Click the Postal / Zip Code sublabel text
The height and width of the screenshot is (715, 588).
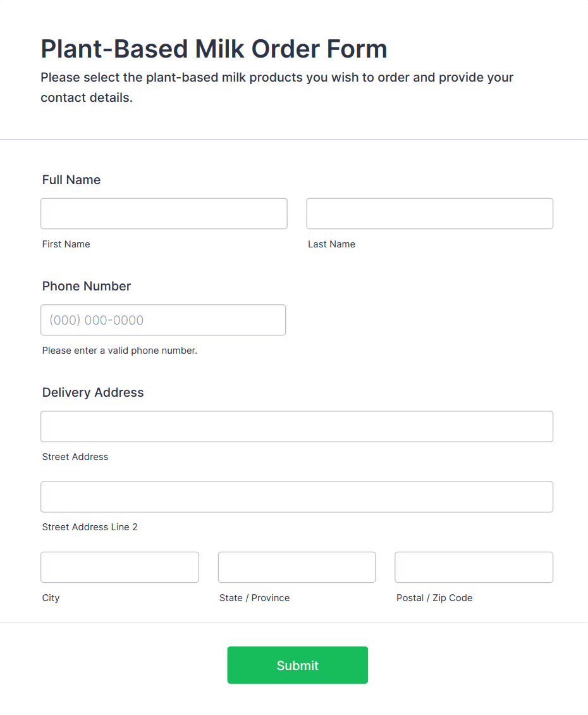click(x=434, y=598)
